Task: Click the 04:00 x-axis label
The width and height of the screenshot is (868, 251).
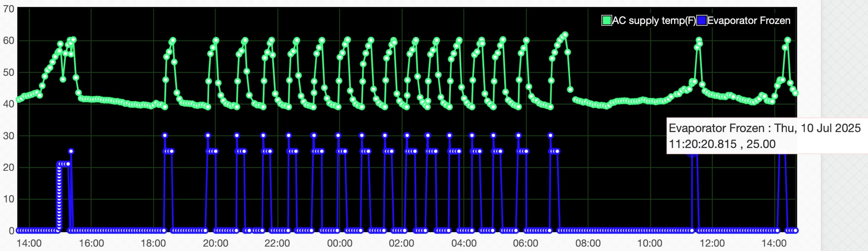Action: [x=464, y=243]
